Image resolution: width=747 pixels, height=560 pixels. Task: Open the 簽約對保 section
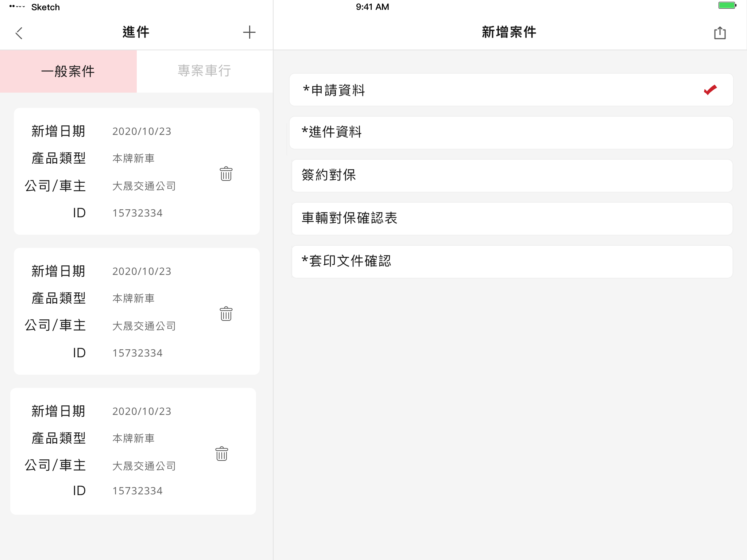pos(512,175)
